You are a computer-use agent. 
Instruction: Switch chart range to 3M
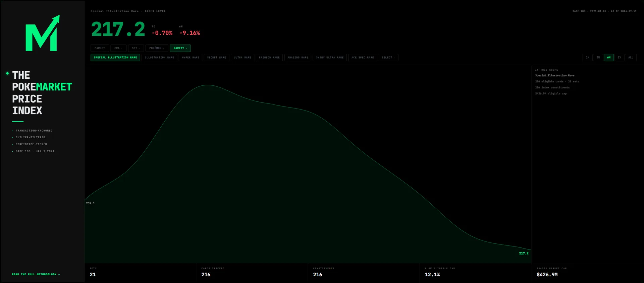[598, 58]
